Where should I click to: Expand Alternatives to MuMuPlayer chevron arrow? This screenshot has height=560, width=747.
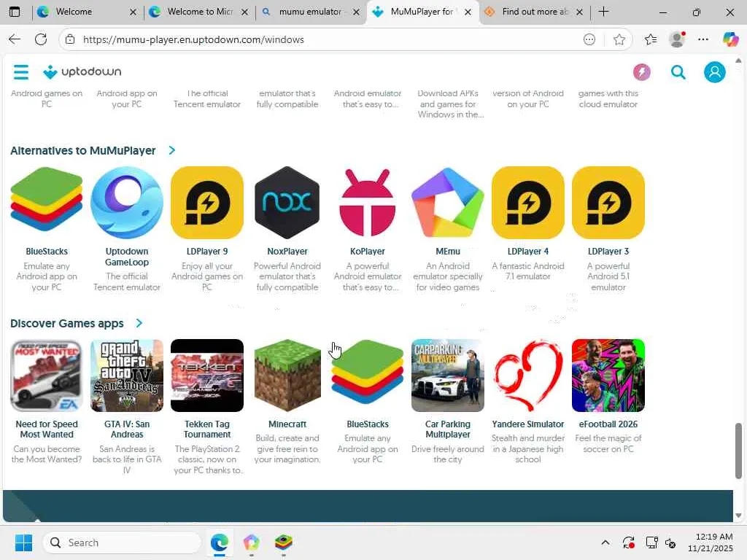[172, 150]
